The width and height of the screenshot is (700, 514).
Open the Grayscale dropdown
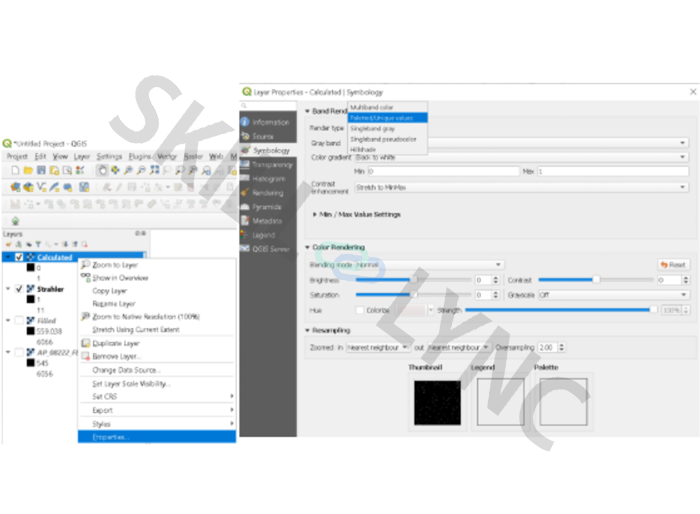[x=614, y=295]
